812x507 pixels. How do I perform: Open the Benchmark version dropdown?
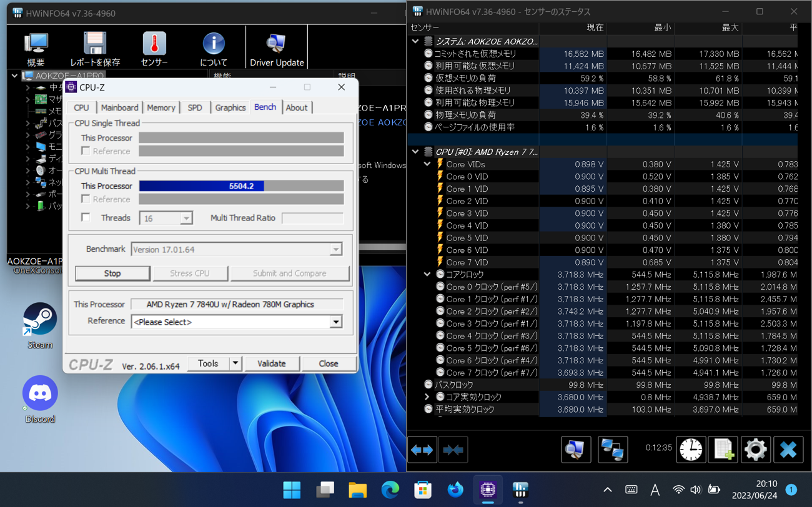(336, 250)
